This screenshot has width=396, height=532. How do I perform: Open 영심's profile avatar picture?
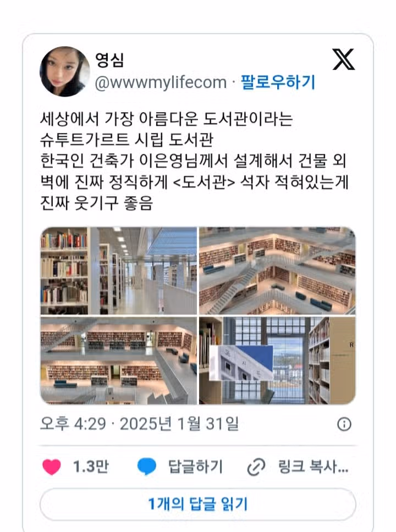point(65,71)
